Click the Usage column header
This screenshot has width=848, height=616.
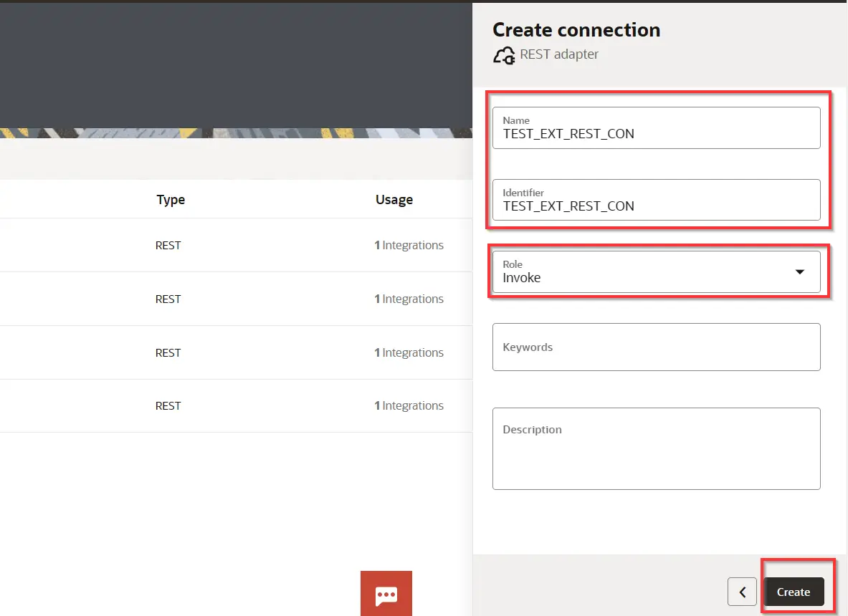(394, 200)
